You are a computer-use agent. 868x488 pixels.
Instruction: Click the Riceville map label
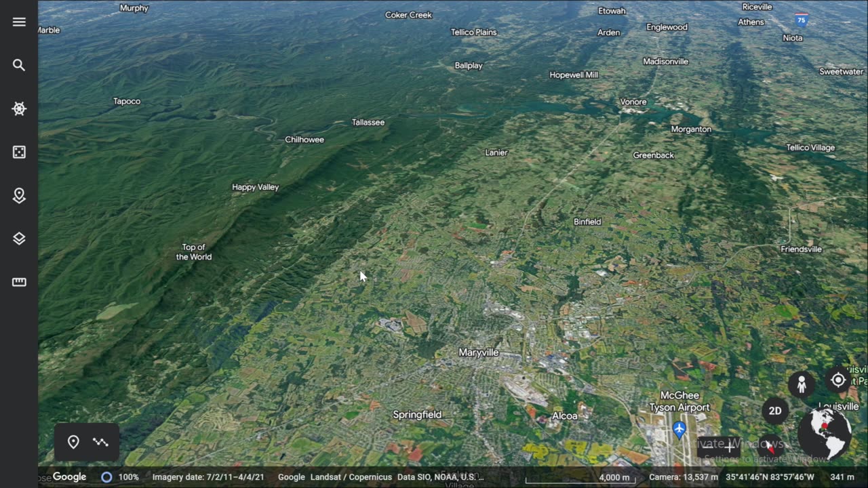pos(757,7)
